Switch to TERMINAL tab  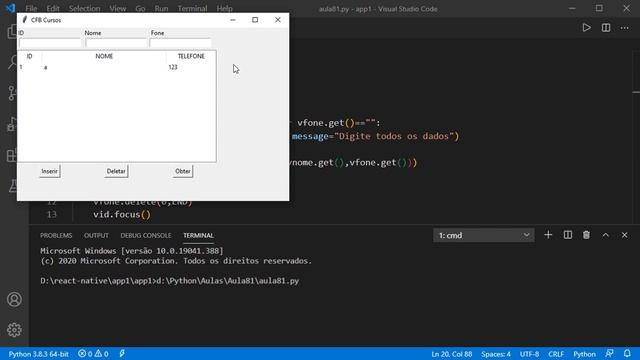click(198, 236)
